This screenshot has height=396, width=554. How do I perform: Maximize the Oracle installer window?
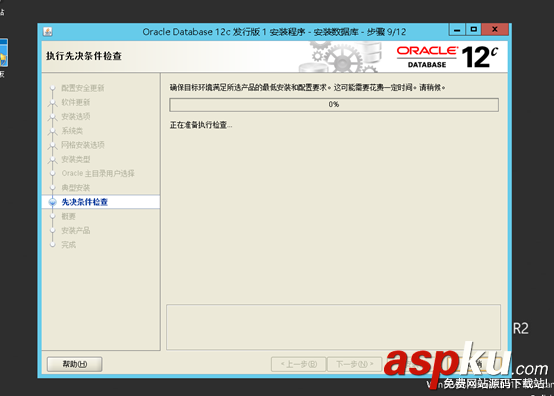click(474, 29)
